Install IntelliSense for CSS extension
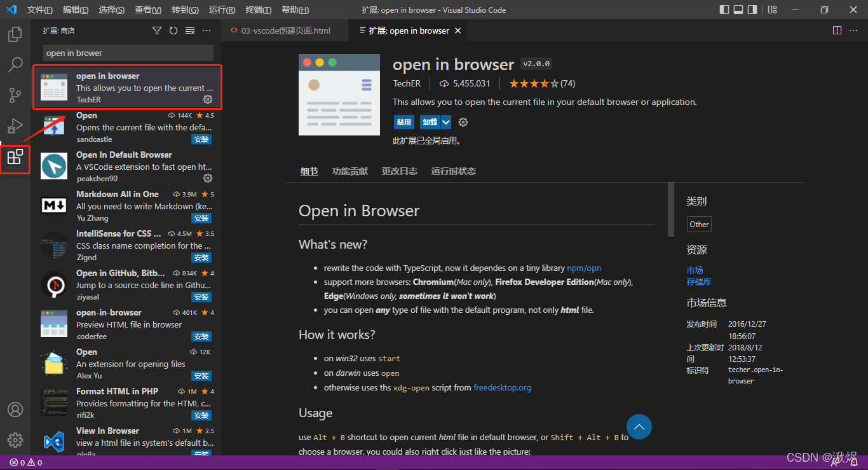The image size is (868, 470). [x=201, y=258]
